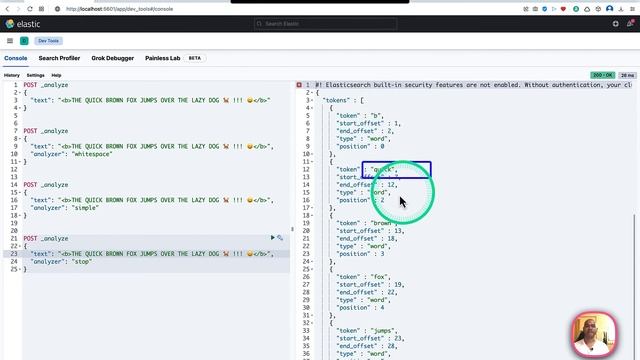Click the '"token" : "b"' response line
640x360 pixels.
click(x=360, y=116)
